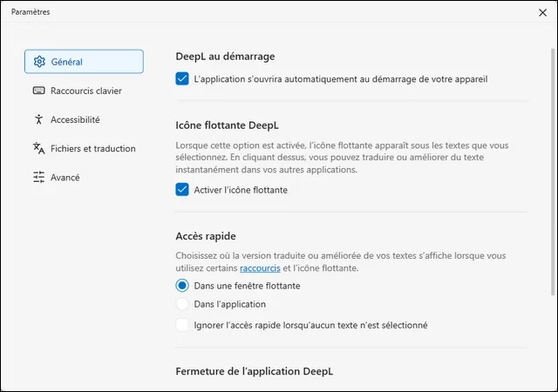Toggle the Activer l'icône flottante checkbox
Viewport: 558px width, 392px height.
(182, 190)
